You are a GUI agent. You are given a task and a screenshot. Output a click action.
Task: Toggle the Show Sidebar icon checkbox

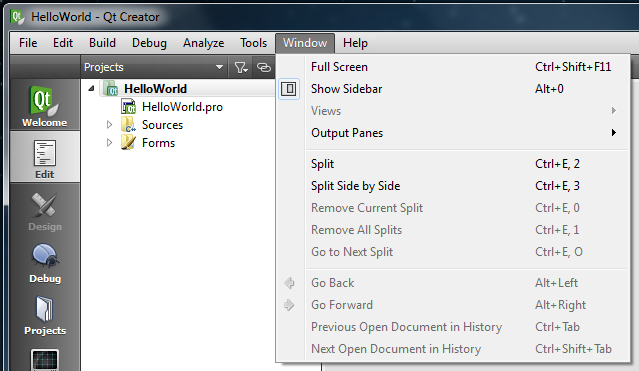[x=289, y=89]
